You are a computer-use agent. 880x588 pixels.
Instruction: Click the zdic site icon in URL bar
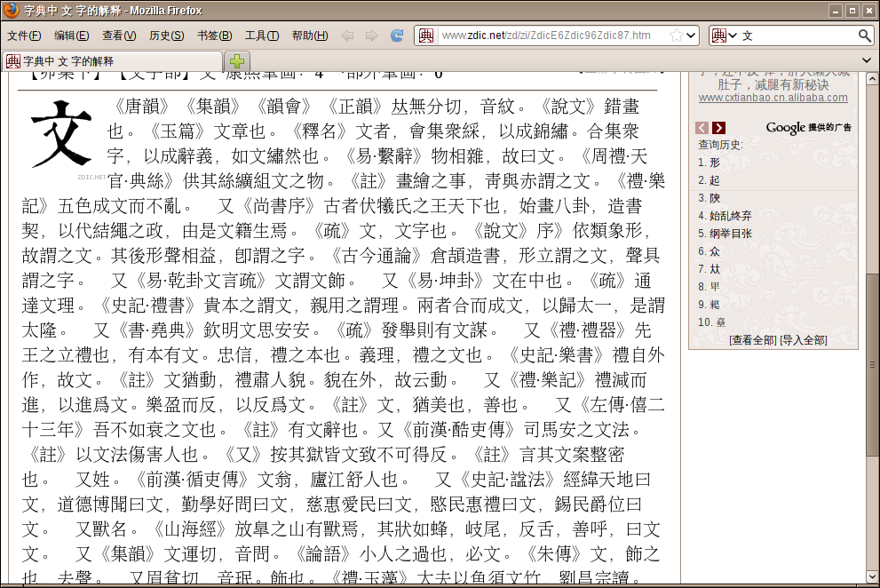click(x=426, y=36)
